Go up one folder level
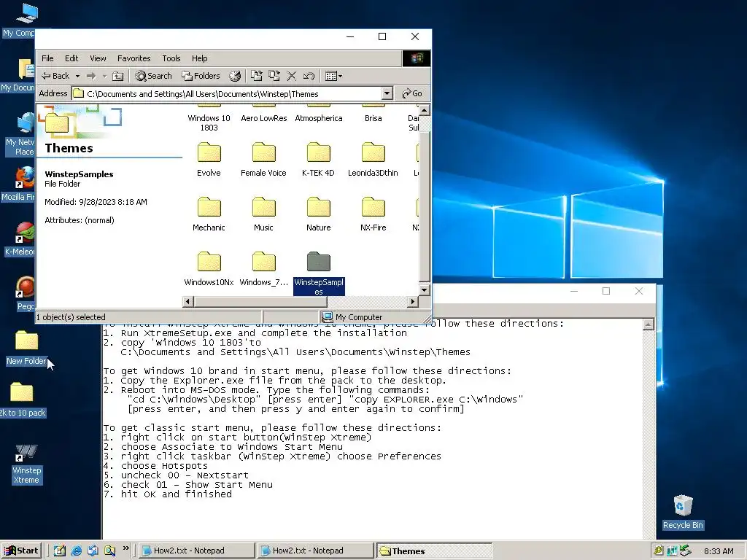 (117, 76)
